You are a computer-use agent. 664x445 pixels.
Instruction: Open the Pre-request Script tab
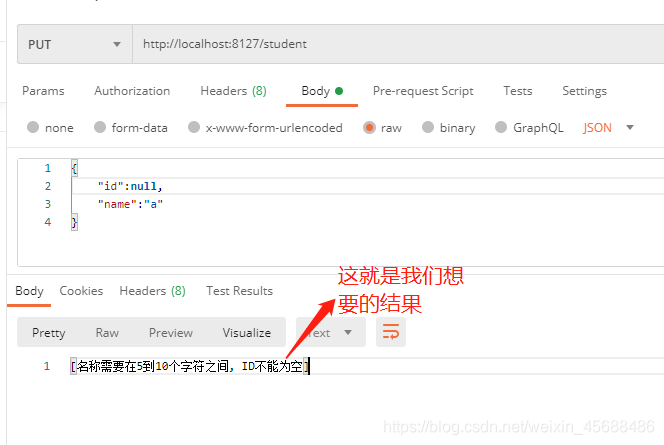tap(423, 91)
